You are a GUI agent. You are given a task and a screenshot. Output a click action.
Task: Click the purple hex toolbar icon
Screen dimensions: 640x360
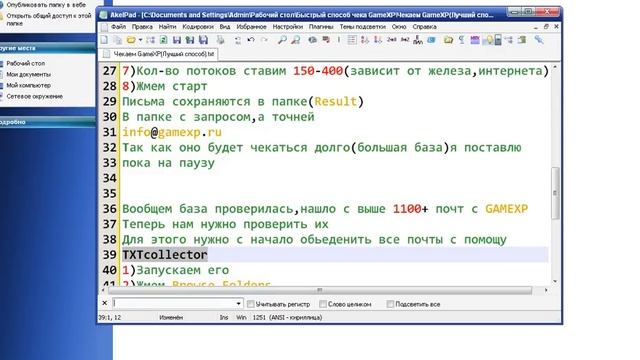(475, 40)
